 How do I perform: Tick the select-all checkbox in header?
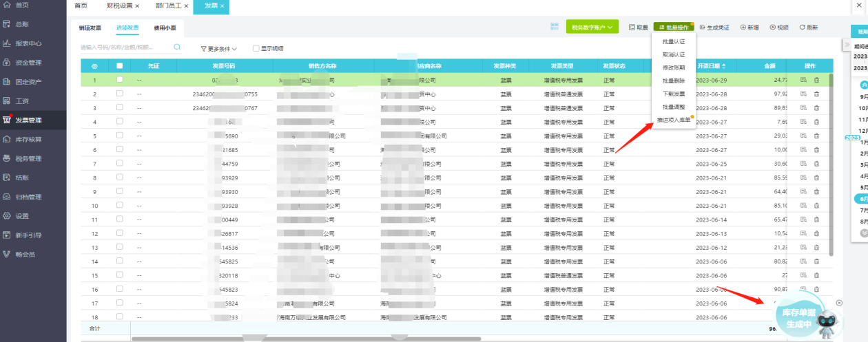pyautogui.click(x=120, y=66)
